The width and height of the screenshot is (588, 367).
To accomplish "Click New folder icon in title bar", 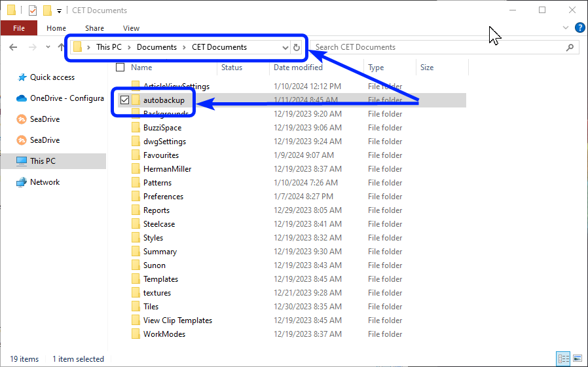I will (x=48, y=10).
